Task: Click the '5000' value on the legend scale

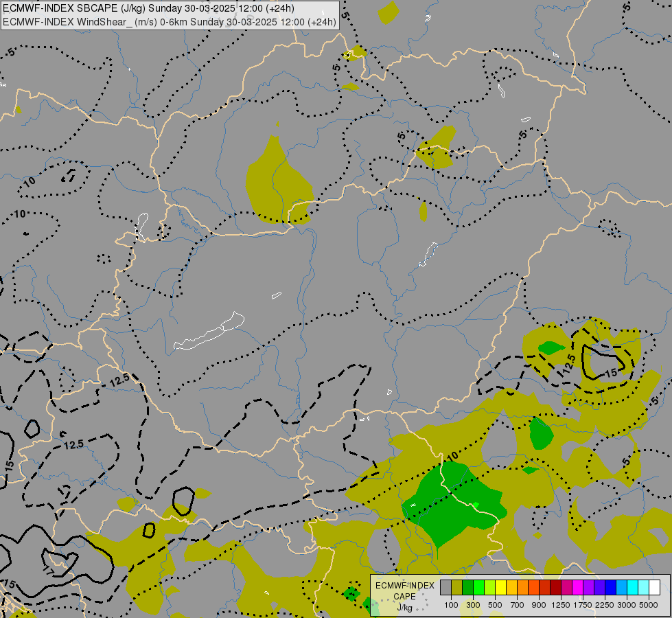Action: tap(649, 605)
